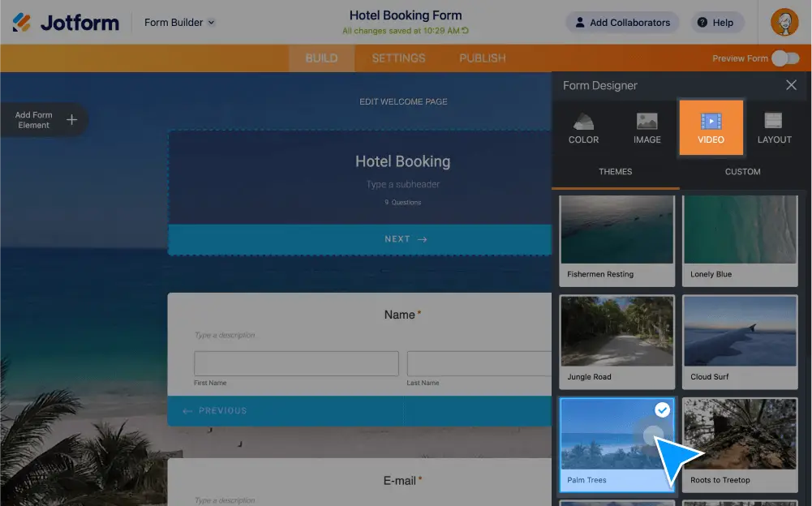812x506 pixels.
Task: Click the First Name input field
Action: (x=295, y=362)
